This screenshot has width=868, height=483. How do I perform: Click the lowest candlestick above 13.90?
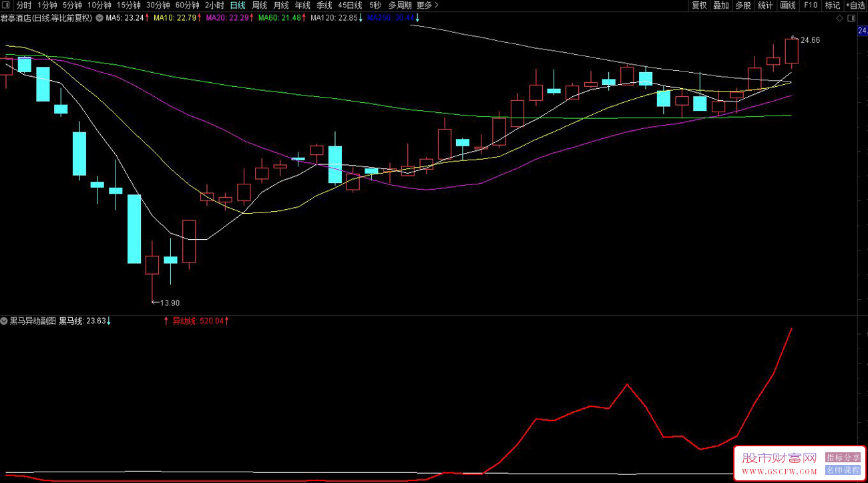[152, 265]
